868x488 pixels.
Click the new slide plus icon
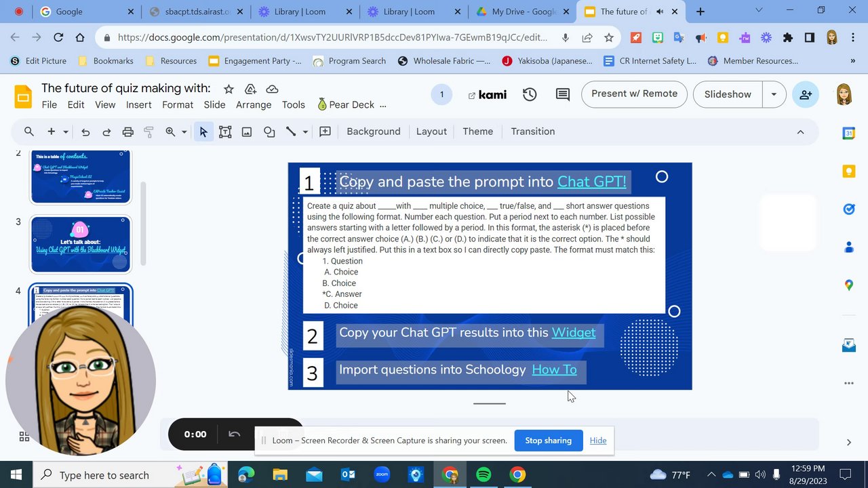click(x=51, y=131)
